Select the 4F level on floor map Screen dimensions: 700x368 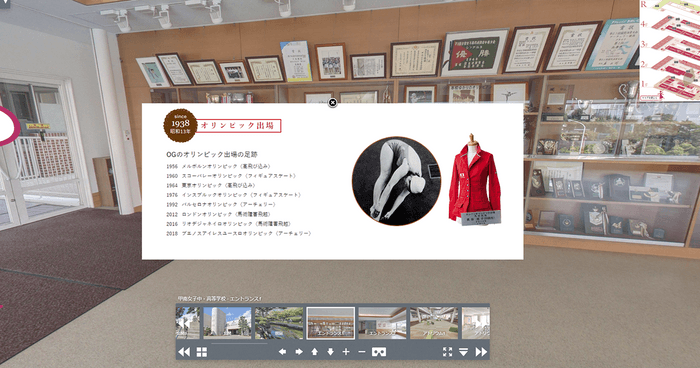click(644, 24)
